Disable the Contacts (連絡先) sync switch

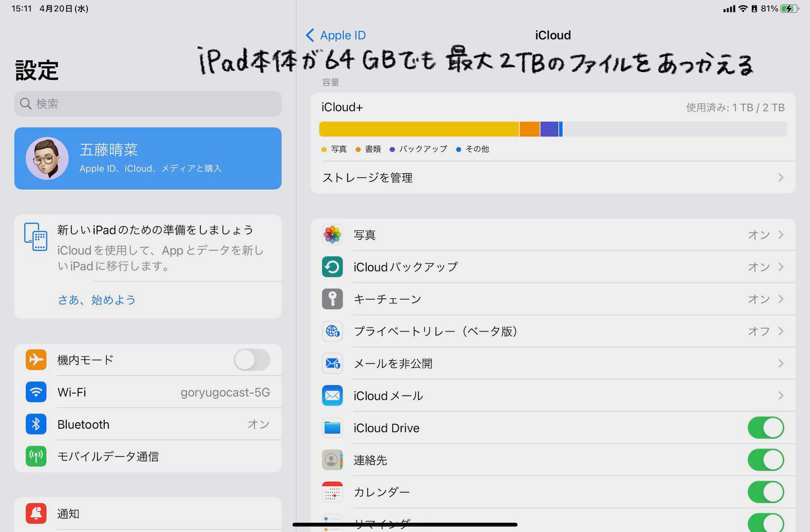coord(766,460)
